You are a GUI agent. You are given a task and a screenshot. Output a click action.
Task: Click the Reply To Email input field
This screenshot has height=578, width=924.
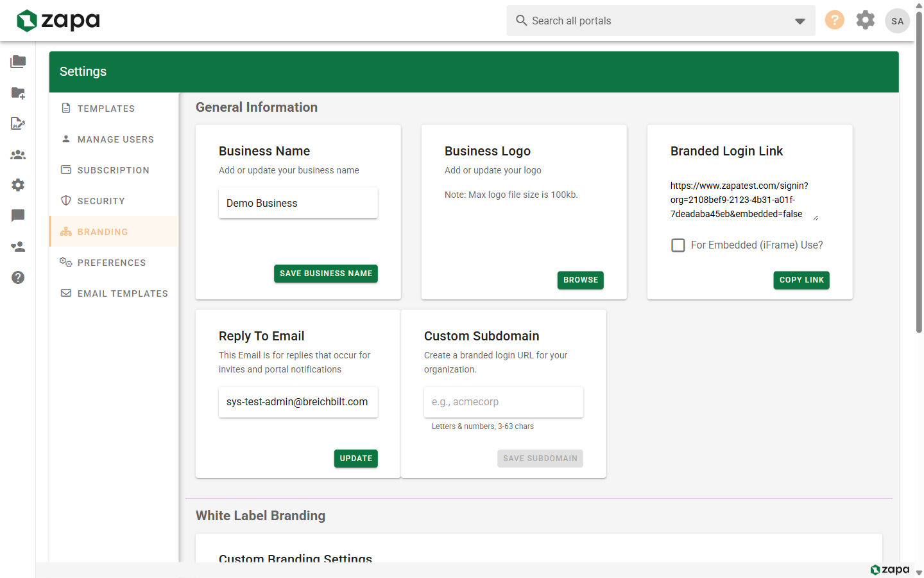298,402
